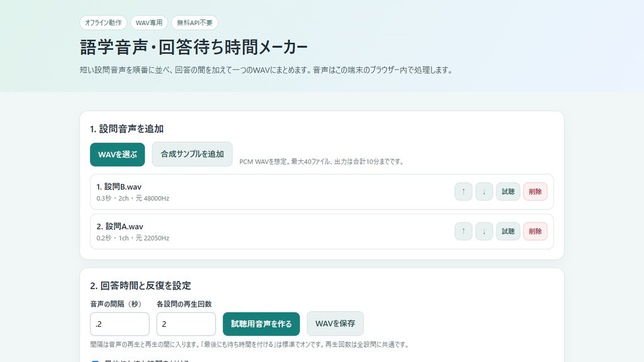This screenshot has height=362, width=644.
Task: Click the hint text starting PCM WAVを想定
Action: coord(323,162)
